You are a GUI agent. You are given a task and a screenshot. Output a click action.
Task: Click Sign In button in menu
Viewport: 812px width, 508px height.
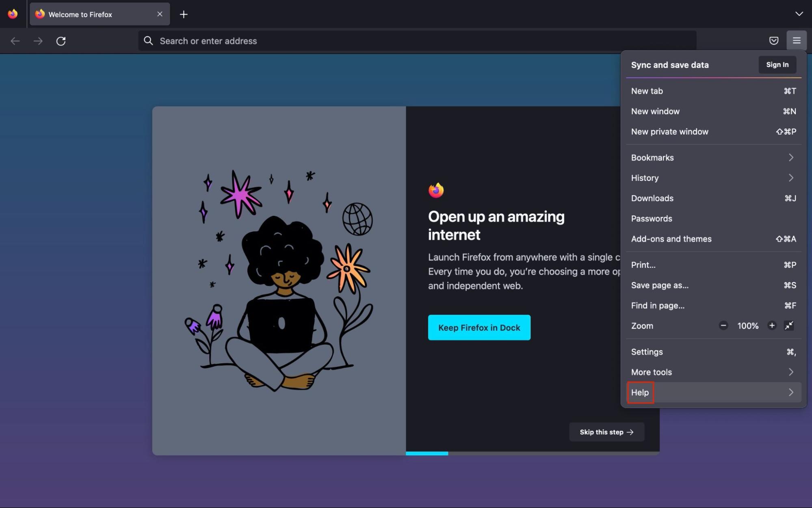click(x=777, y=65)
